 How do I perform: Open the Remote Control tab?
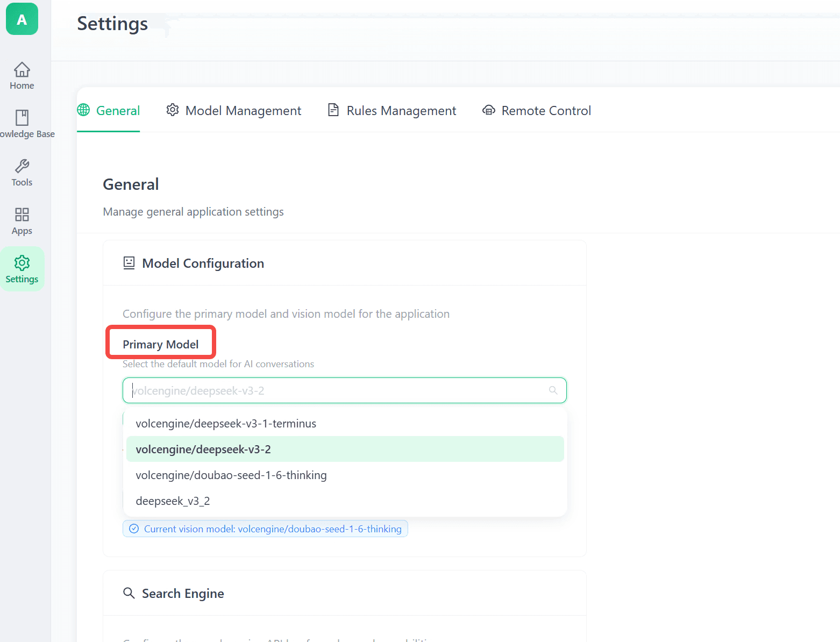click(x=537, y=111)
